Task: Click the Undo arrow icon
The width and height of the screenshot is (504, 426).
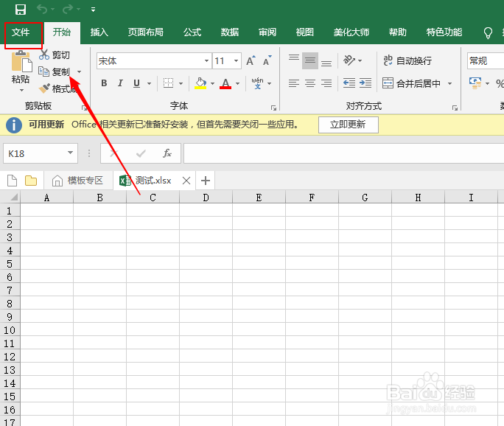Action: click(x=42, y=9)
